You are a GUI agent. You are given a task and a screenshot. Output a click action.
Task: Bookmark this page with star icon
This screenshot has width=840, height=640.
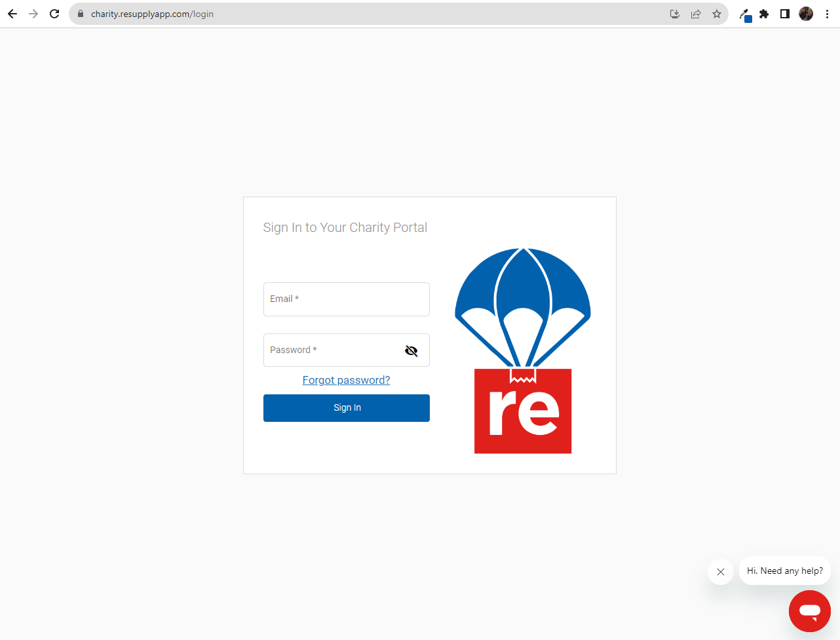click(717, 14)
